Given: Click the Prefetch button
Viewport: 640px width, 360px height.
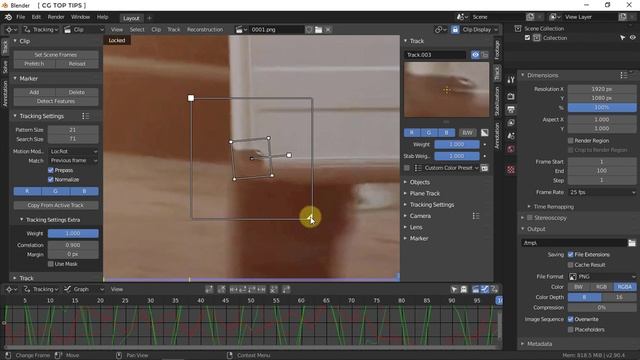Looking at the screenshot, I should coord(34,64).
